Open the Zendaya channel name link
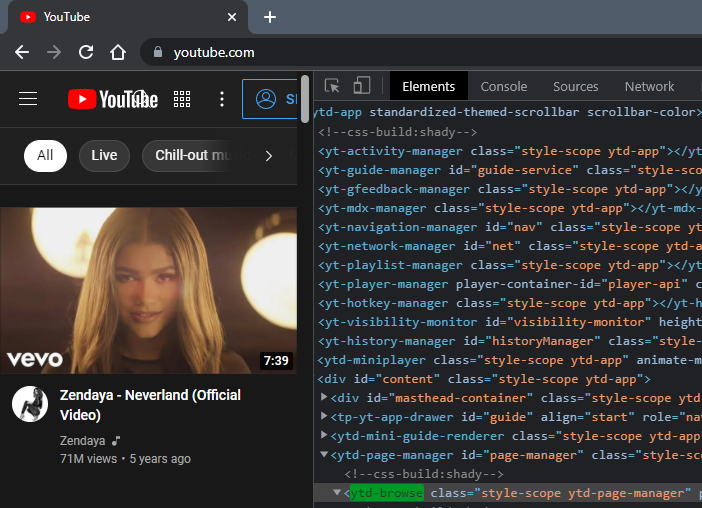 (x=82, y=441)
